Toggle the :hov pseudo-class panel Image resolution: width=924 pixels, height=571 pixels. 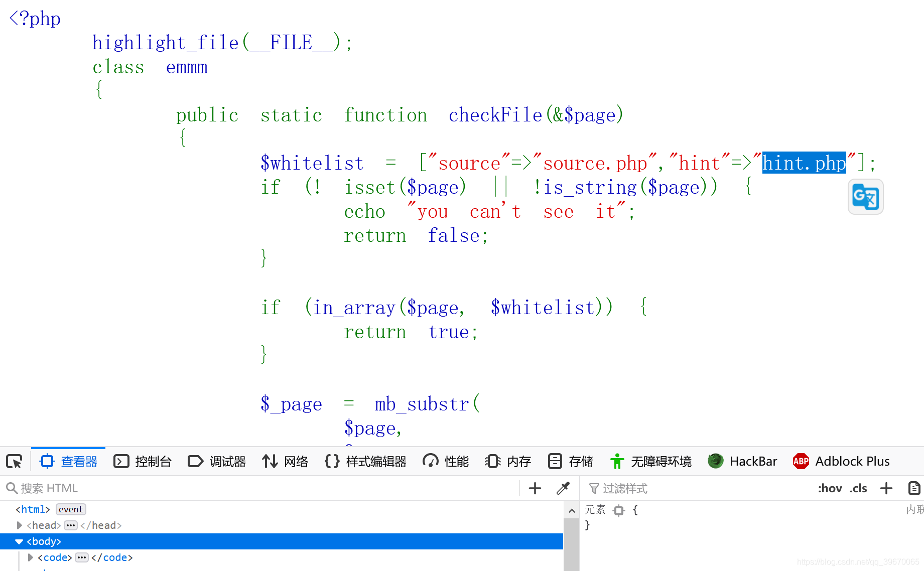coord(830,488)
